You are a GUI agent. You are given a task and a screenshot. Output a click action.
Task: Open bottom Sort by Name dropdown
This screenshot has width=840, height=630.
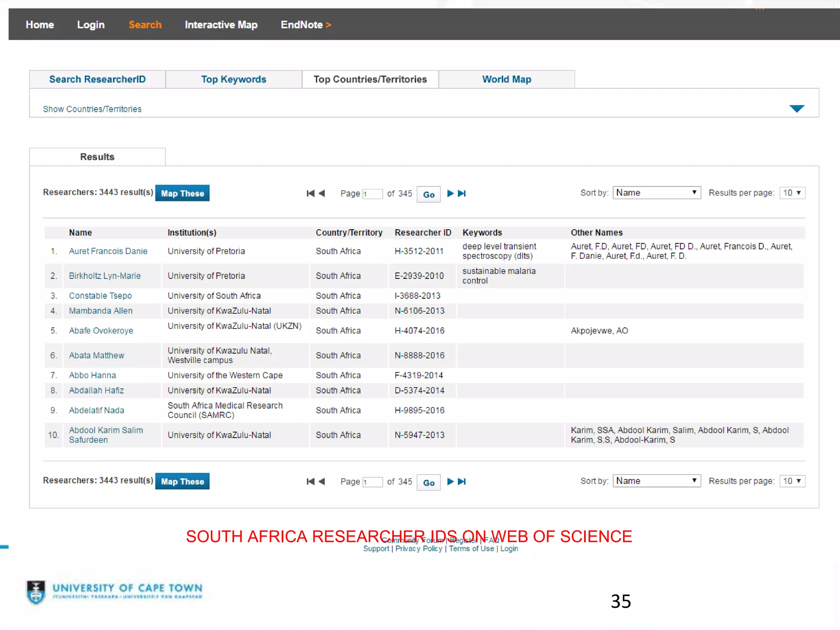657,481
